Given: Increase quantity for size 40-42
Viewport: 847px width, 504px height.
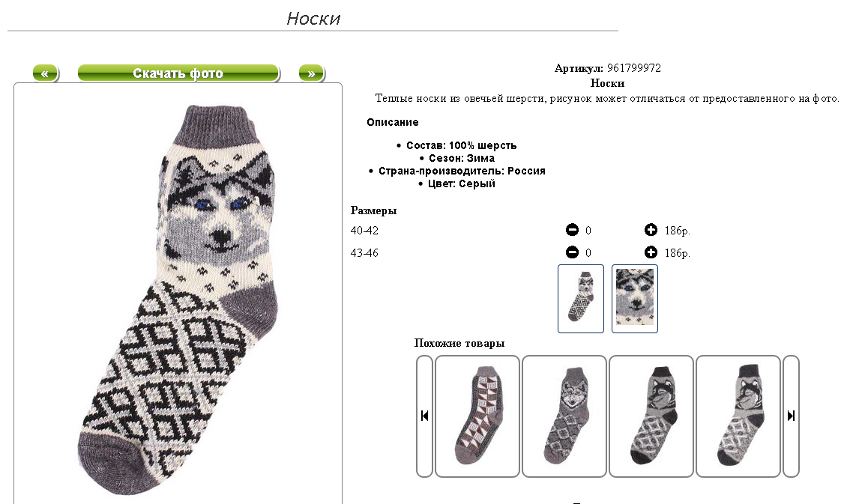Looking at the screenshot, I should pyautogui.click(x=651, y=230).
